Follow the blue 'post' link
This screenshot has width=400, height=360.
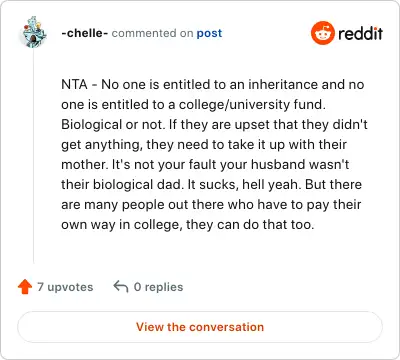click(209, 33)
